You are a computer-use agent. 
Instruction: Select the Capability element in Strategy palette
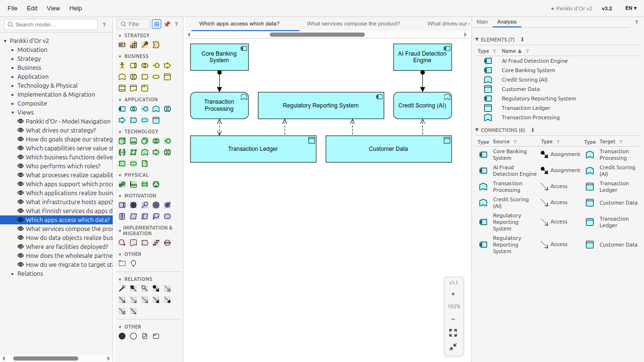[133, 45]
